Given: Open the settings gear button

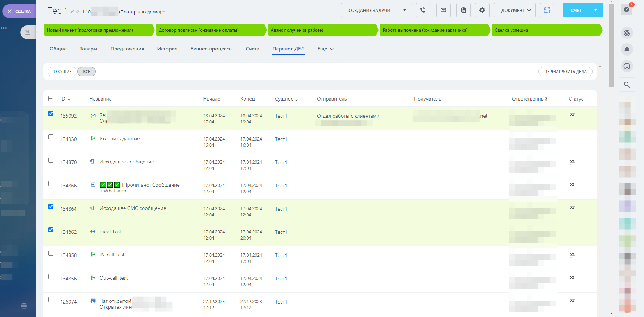Looking at the screenshot, I should (482, 10).
